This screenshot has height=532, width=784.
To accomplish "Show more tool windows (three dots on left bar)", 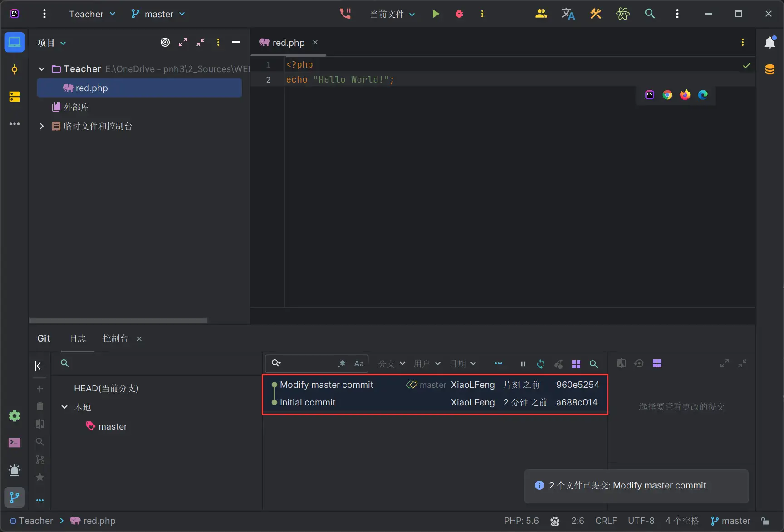I will point(15,124).
